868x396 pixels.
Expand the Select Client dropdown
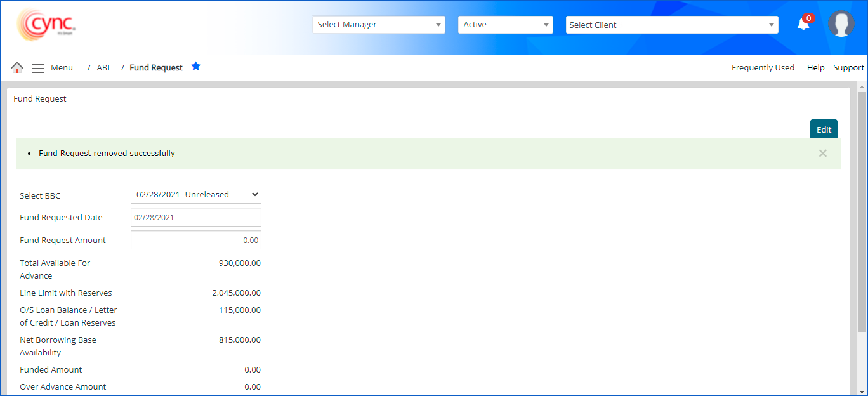(672, 25)
